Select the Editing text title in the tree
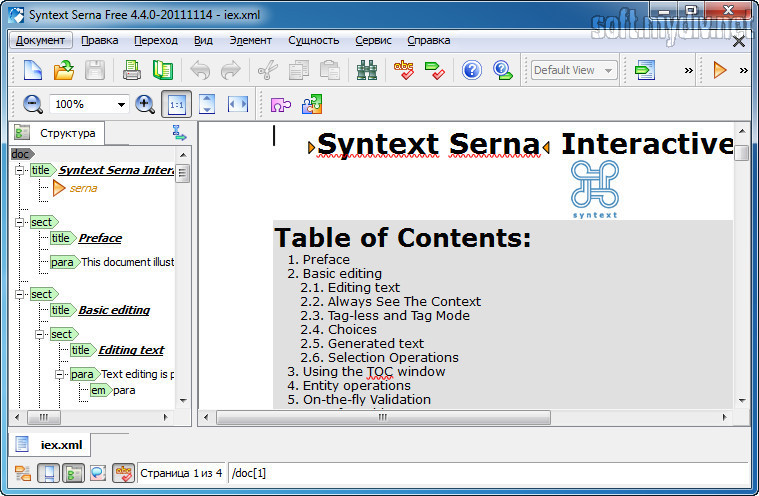The width and height of the screenshot is (759, 496). point(131,350)
